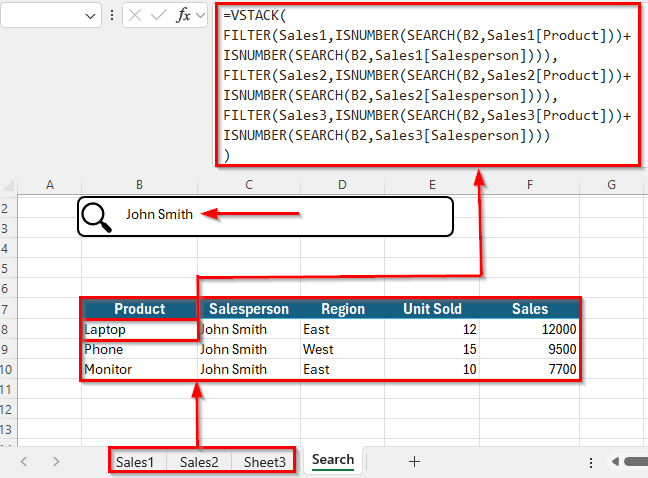
Task: Select column G header
Action: (x=612, y=185)
